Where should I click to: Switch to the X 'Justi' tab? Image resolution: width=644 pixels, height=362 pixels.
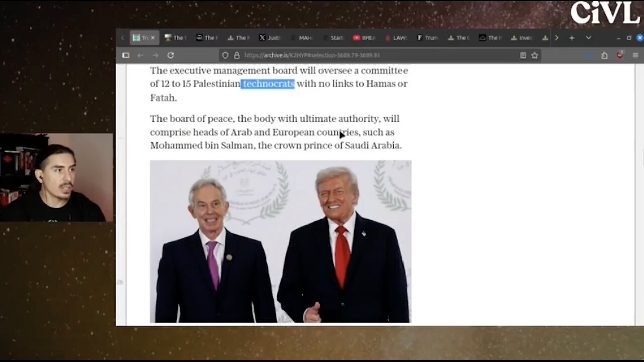270,38
